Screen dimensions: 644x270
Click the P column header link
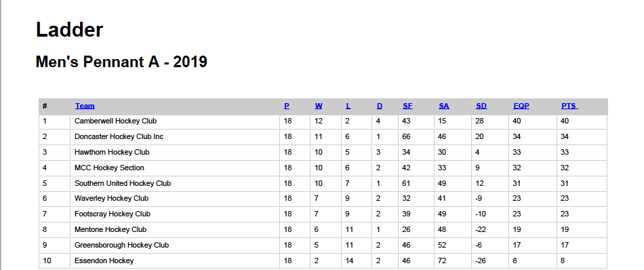287,106
